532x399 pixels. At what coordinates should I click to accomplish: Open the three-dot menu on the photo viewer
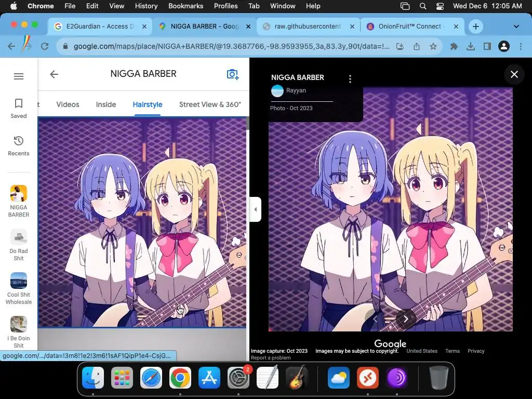click(350, 79)
